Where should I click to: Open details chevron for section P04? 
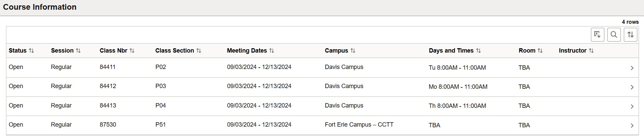coord(632,106)
